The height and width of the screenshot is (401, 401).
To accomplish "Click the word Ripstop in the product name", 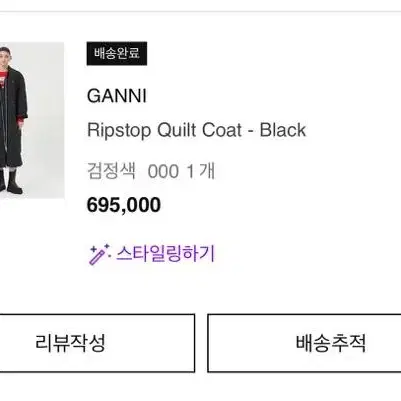I will [119, 131].
